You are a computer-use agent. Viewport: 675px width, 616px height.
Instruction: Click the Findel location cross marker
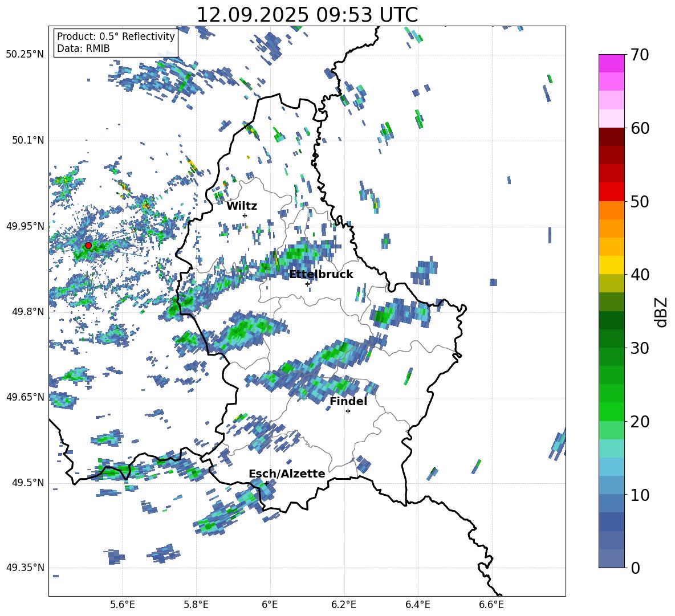(348, 411)
